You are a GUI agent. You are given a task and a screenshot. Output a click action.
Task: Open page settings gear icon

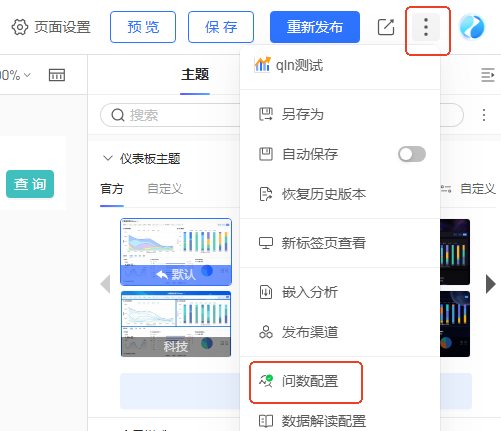[x=20, y=27]
